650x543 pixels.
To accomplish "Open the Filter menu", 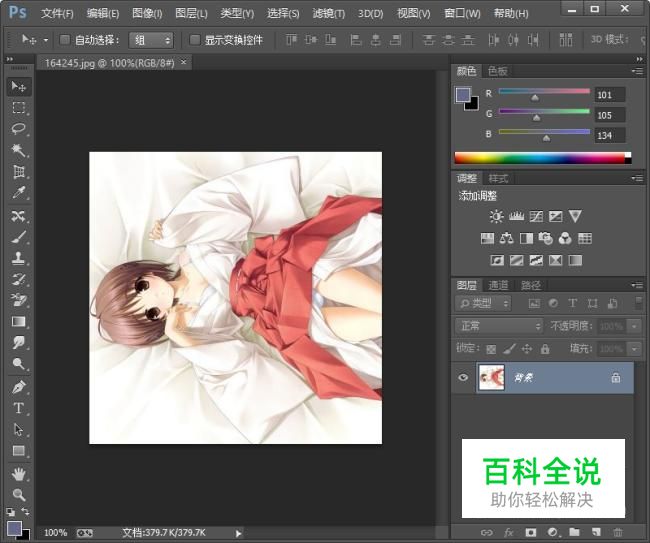I will click(x=329, y=14).
